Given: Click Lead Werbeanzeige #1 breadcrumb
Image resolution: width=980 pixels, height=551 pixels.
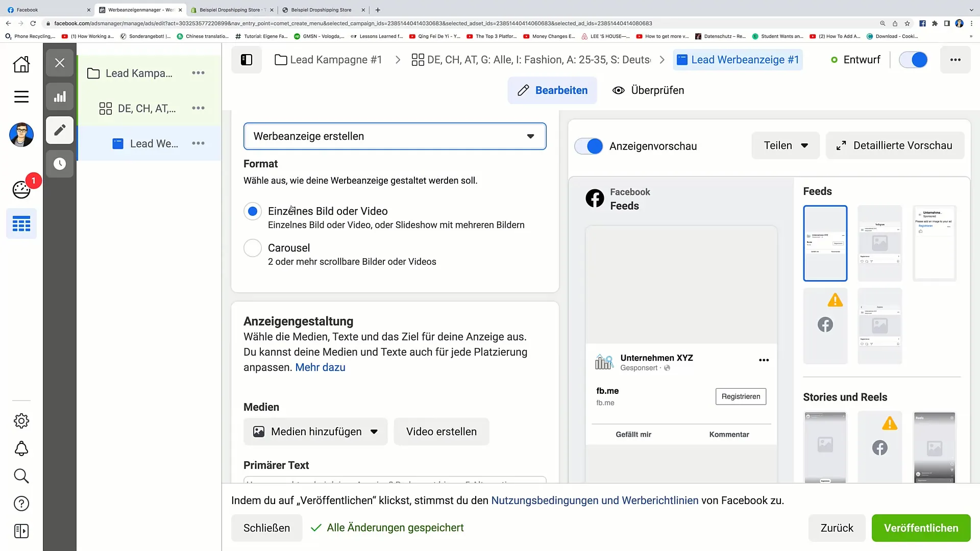Looking at the screenshot, I should pyautogui.click(x=738, y=60).
